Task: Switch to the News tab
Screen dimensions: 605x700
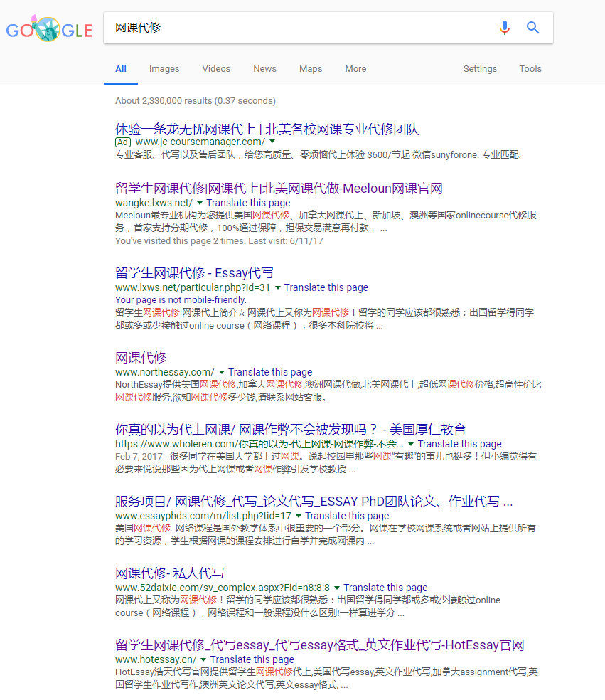Action: click(x=265, y=69)
